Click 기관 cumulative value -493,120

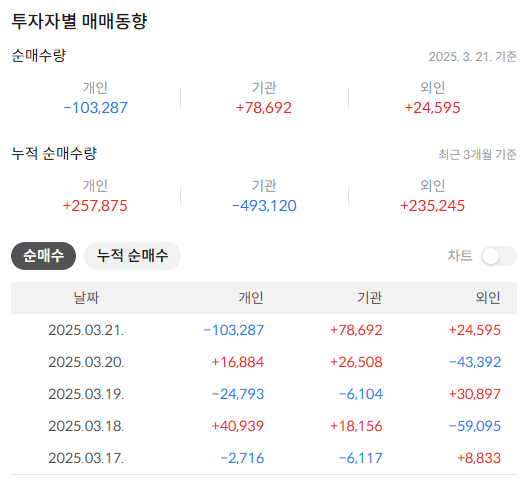click(x=264, y=206)
